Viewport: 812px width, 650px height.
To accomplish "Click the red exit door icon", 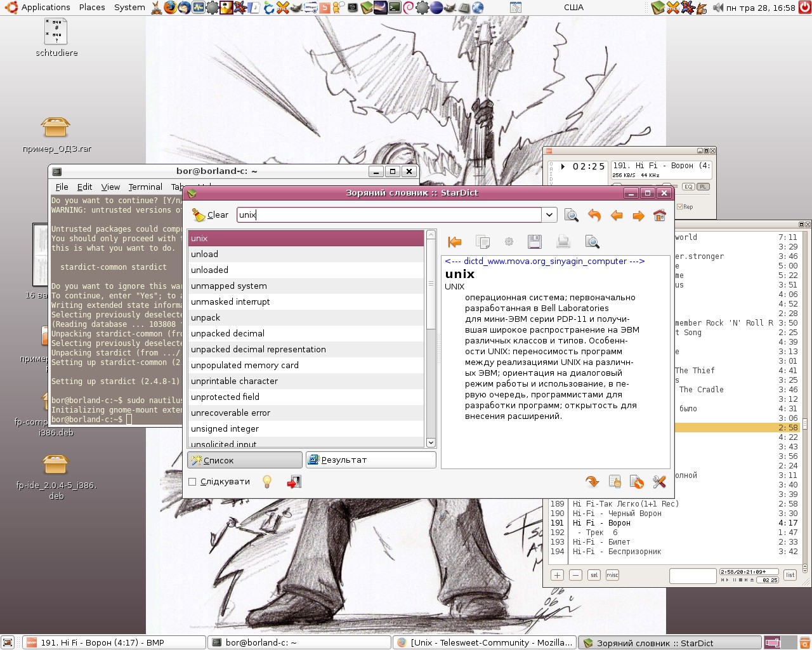I will 293,482.
